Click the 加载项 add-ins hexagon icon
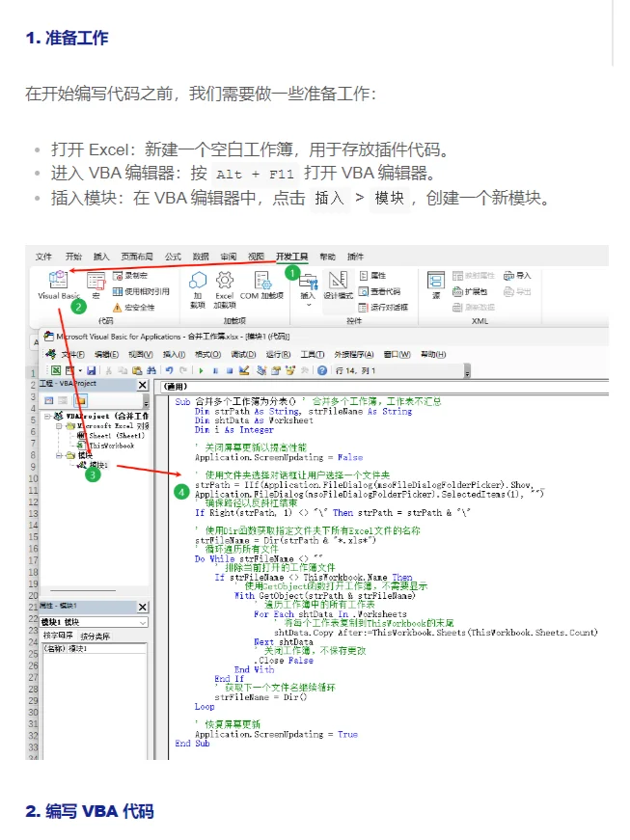 point(198,280)
